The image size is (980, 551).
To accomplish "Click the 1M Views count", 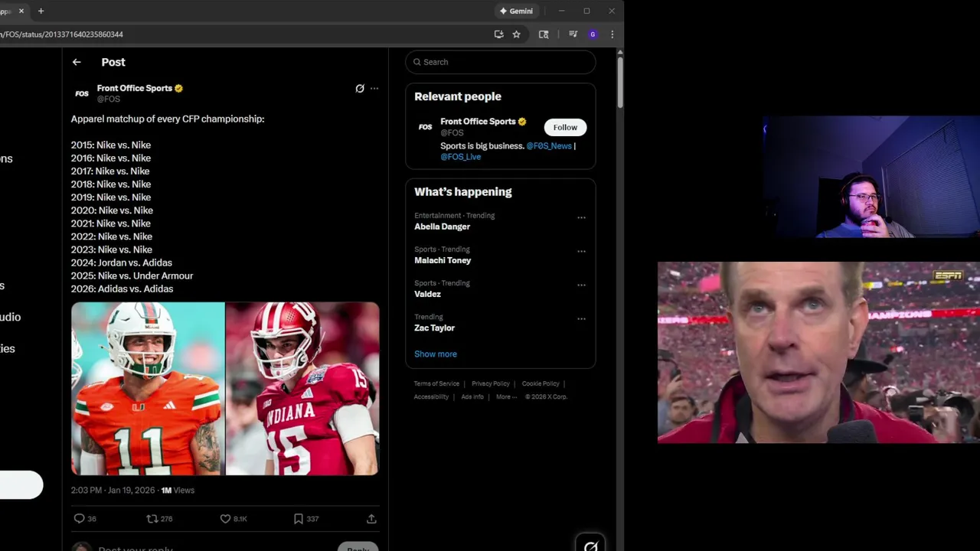I will (178, 490).
